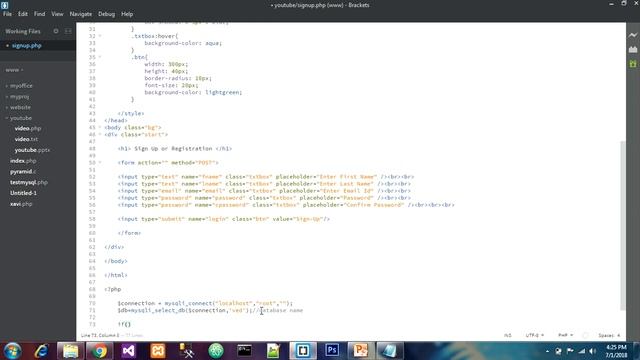This screenshot has width=640, height=360.
Task: Click the volume tray icon
Action: pyautogui.click(x=593, y=351)
